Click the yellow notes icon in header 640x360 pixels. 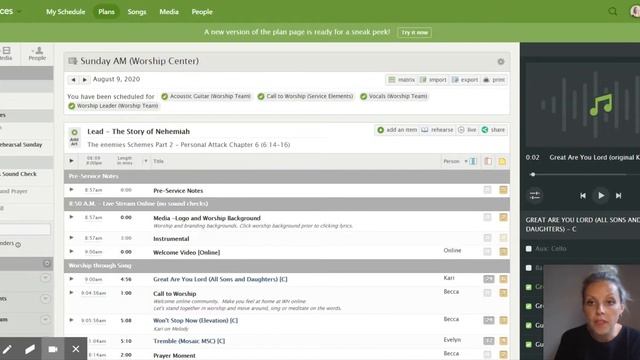[x=502, y=161]
